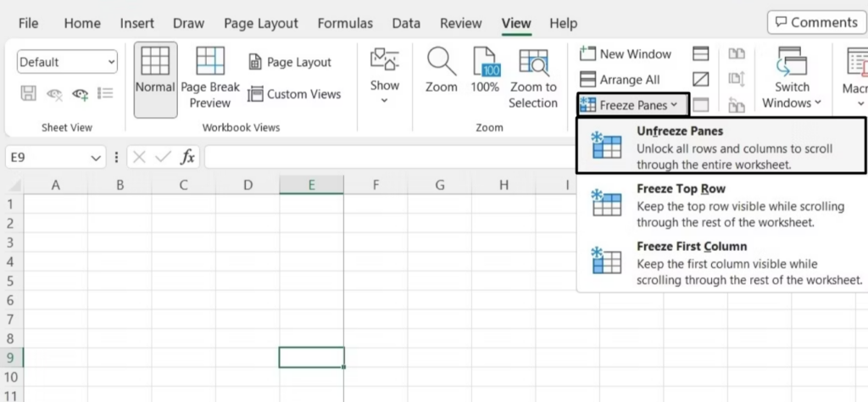
Task: Open the Zoom dialog magnifier
Action: 441,70
